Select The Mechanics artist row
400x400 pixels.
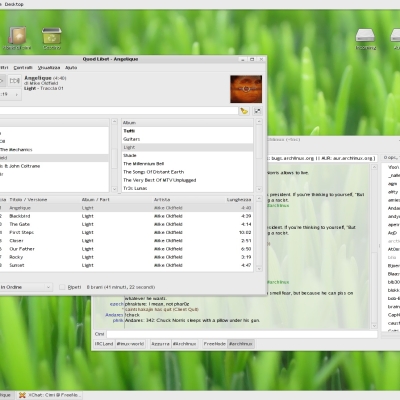click(x=54, y=150)
